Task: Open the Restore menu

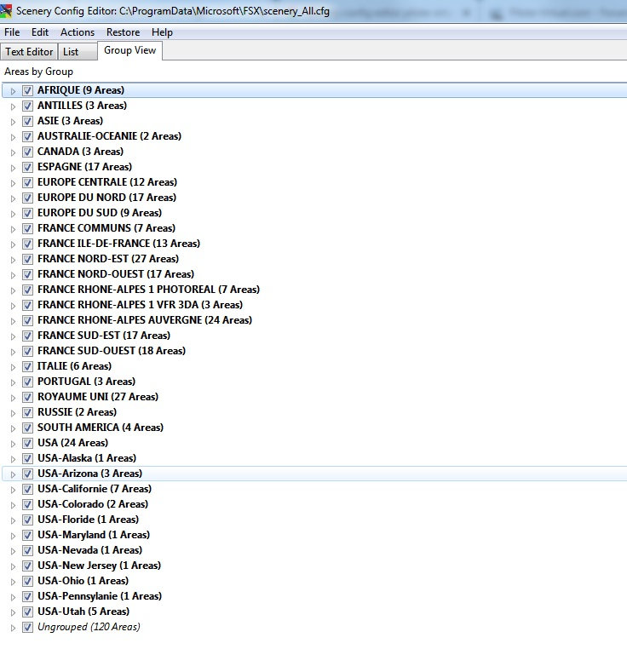Action: tap(123, 32)
